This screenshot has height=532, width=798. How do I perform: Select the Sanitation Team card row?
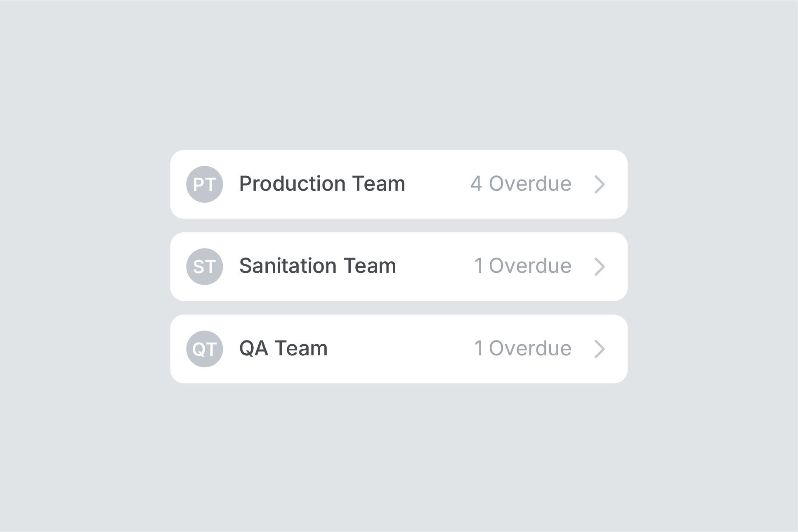click(x=399, y=267)
